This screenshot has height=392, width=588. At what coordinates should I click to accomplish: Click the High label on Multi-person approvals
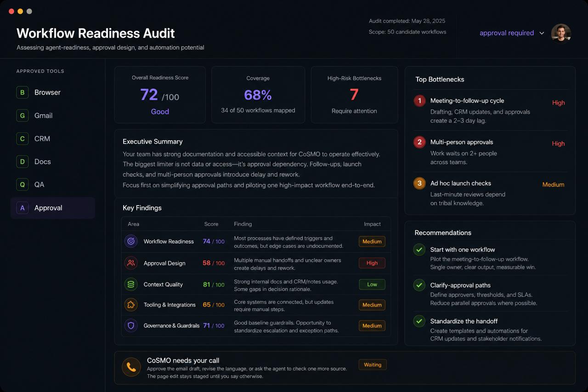pyautogui.click(x=559, y=144)
